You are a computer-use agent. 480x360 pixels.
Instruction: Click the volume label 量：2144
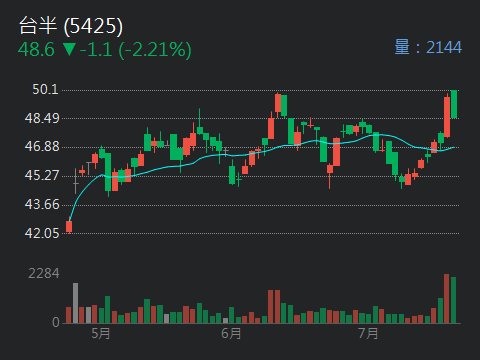[428, 47]
